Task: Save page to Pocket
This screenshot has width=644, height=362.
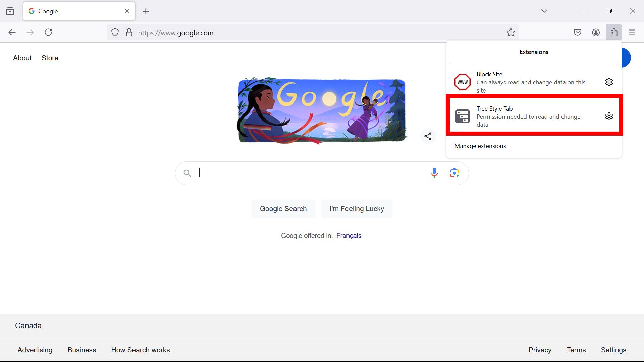Action: point(577,32)
